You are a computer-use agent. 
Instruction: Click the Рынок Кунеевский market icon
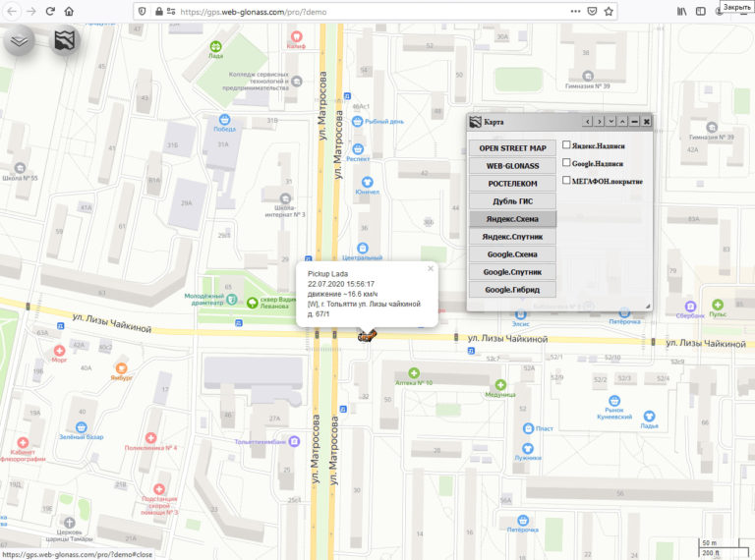click(613, 400)
